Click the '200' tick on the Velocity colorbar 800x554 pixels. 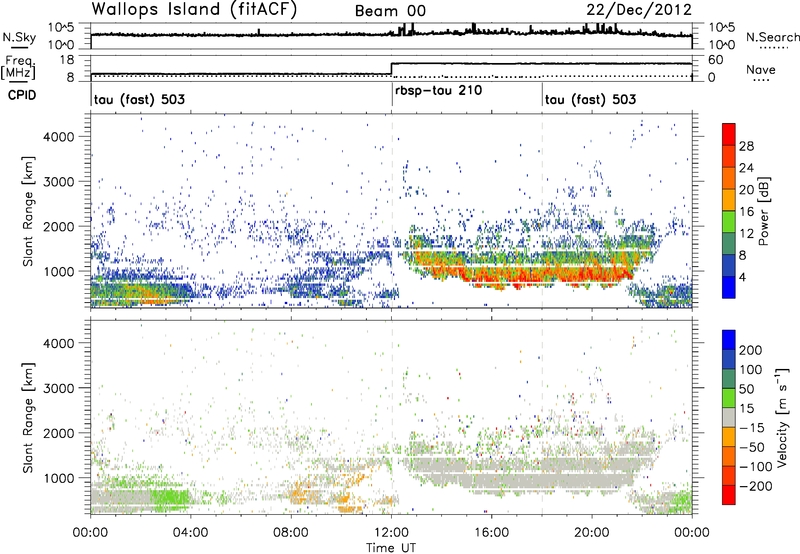751,350
